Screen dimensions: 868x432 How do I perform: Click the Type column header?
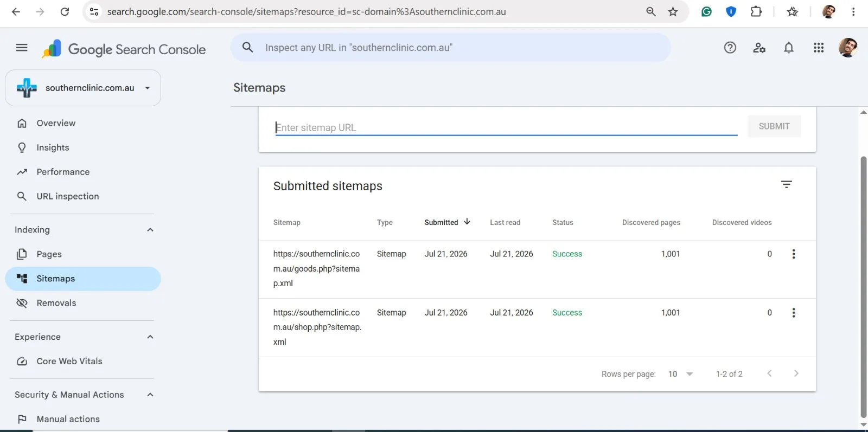point(385,222)
